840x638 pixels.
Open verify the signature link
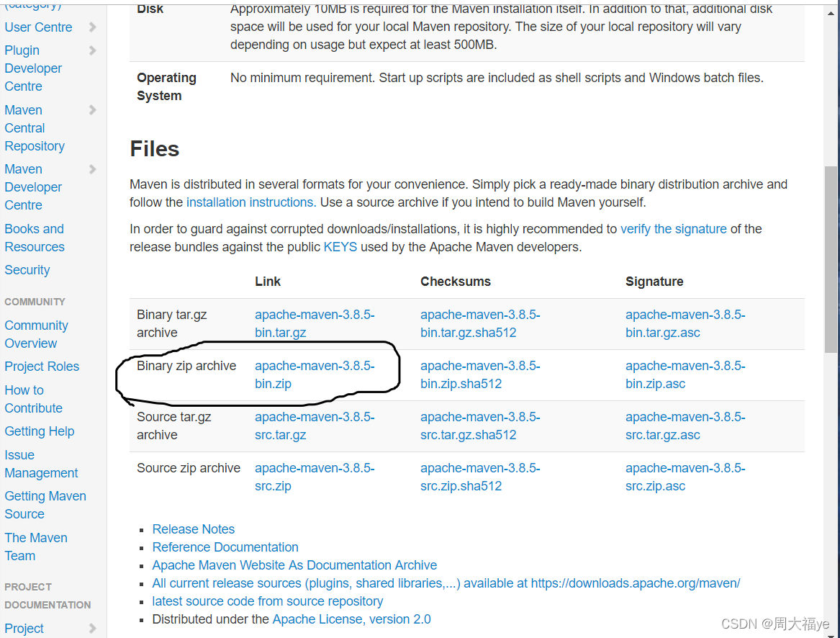pos(674,230)
